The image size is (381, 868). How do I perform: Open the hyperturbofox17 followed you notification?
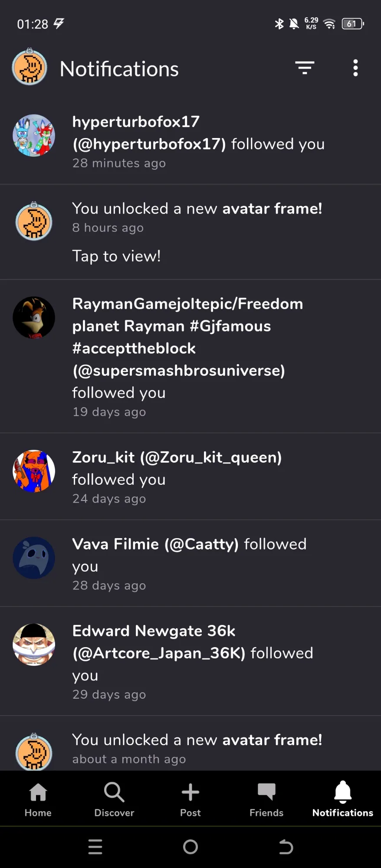(x=190, y=141)
